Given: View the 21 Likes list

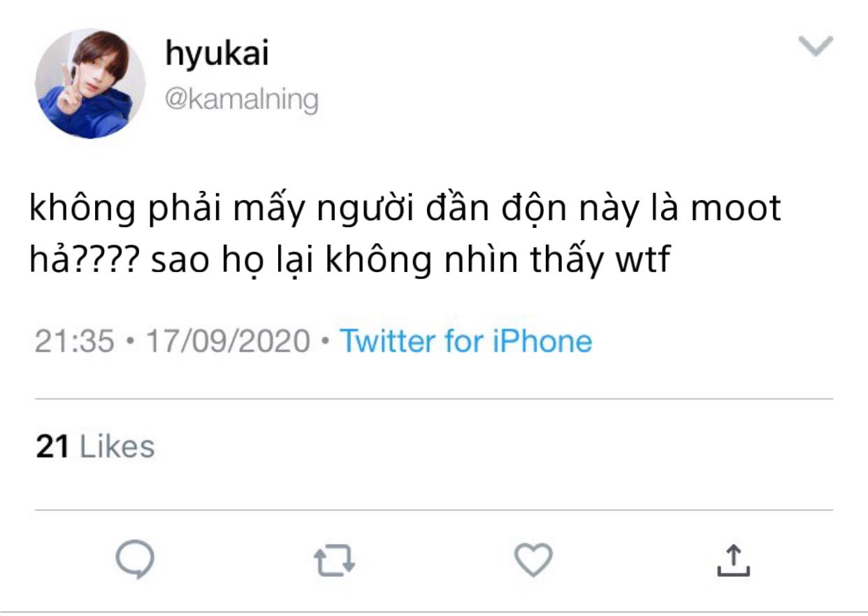Looking at the screenshot, I should 95,447.
